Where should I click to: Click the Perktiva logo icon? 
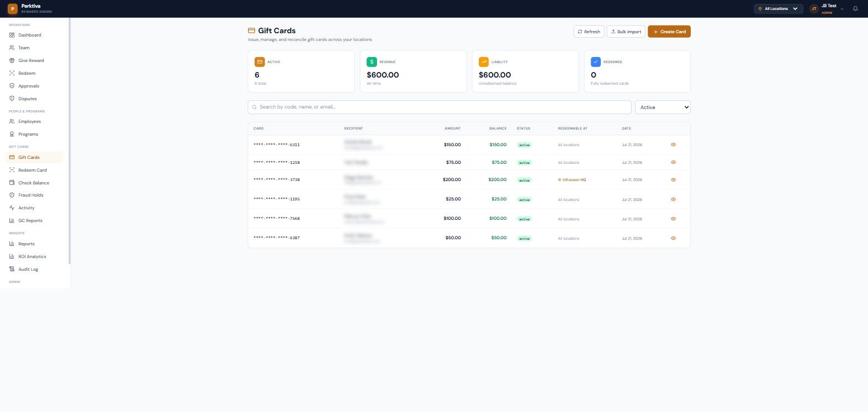coord(12,9)
